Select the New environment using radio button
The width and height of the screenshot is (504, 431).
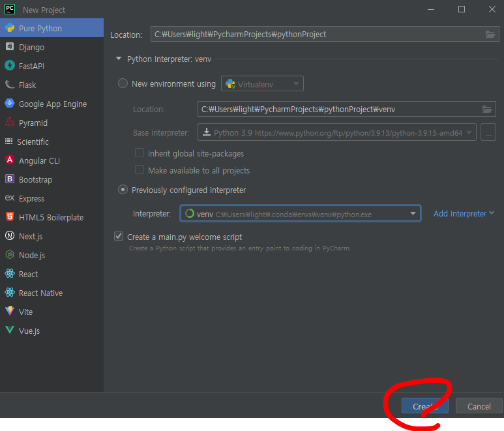[x=123, y=83]
